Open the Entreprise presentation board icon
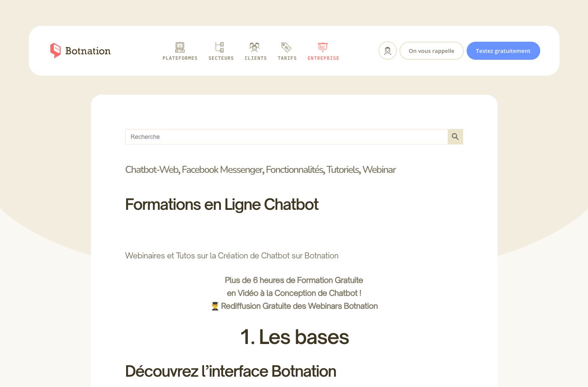 point(323,47)
